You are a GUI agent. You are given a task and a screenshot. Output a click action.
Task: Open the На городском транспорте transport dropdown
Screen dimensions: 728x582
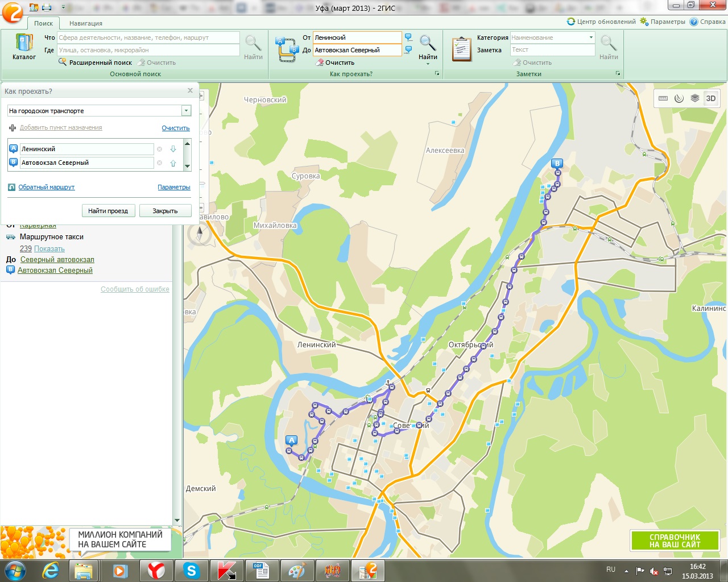(x=186, y=111)
